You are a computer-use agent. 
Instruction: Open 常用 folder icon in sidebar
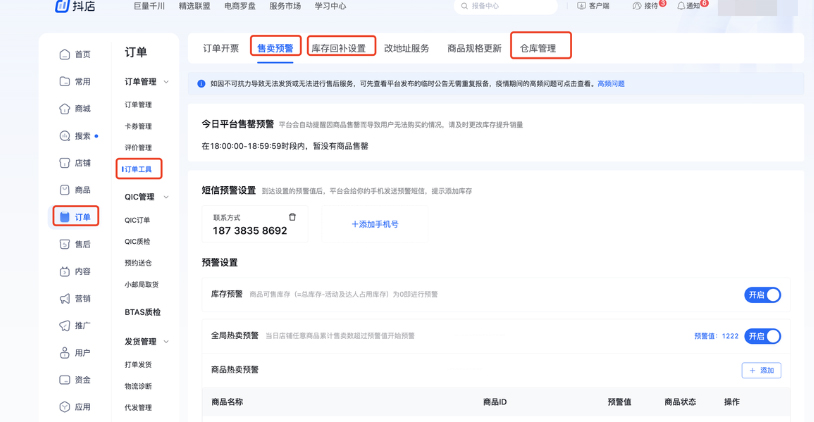point(64,81)
